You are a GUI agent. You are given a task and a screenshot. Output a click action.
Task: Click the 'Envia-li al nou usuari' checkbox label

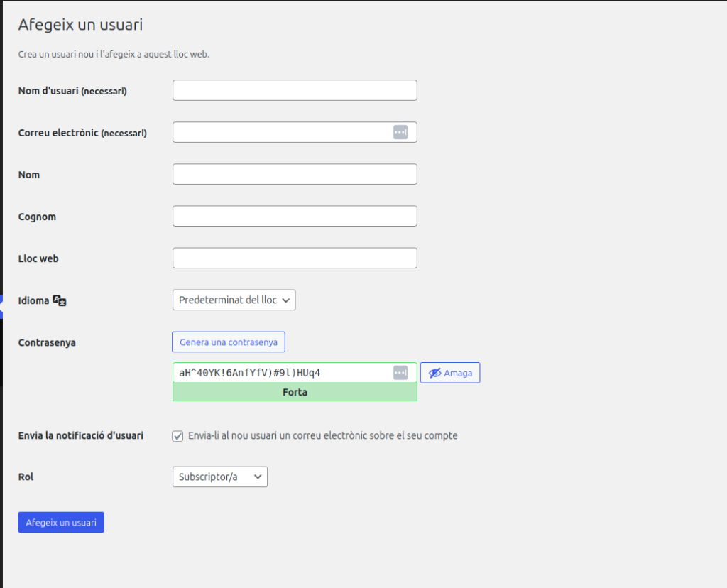[323, 436]
